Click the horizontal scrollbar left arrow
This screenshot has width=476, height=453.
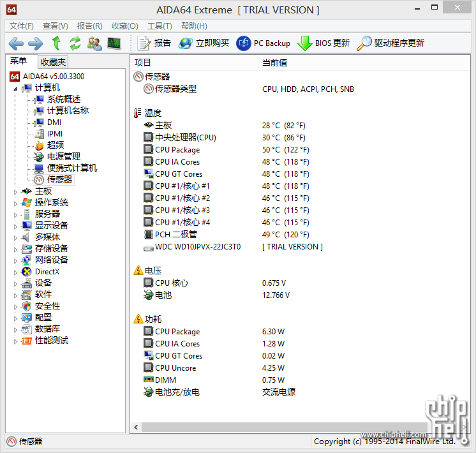pos(136,427)
